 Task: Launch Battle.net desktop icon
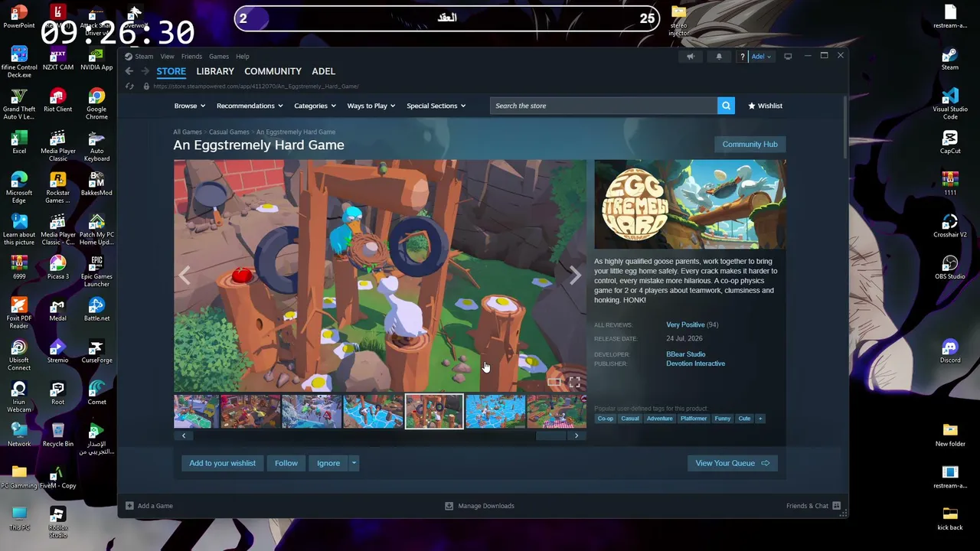(96, 309)
